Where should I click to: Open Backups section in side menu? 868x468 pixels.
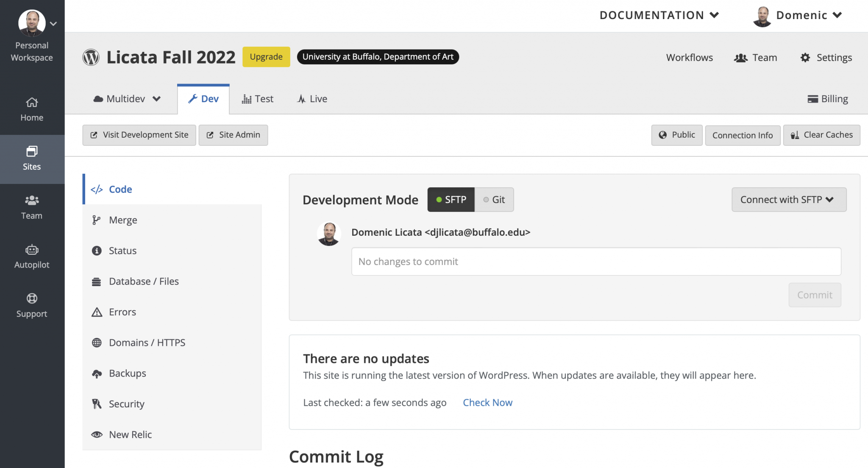coord(127,373)
